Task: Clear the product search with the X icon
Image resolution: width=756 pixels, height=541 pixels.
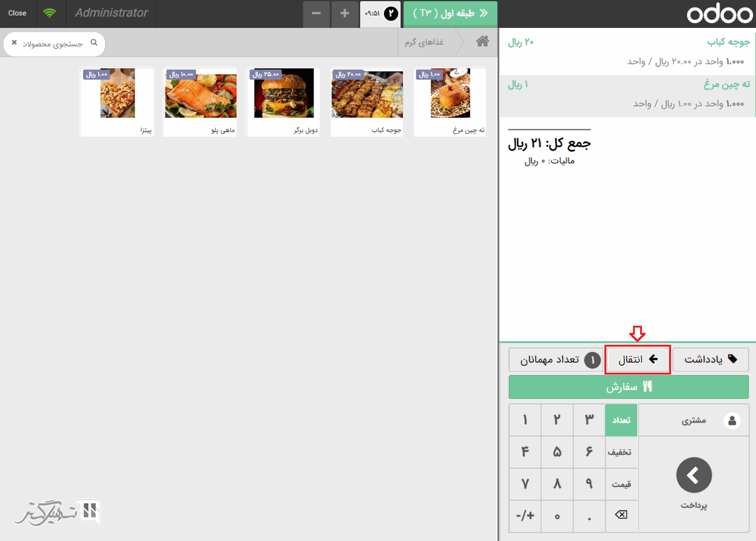Action: [15, 43]
